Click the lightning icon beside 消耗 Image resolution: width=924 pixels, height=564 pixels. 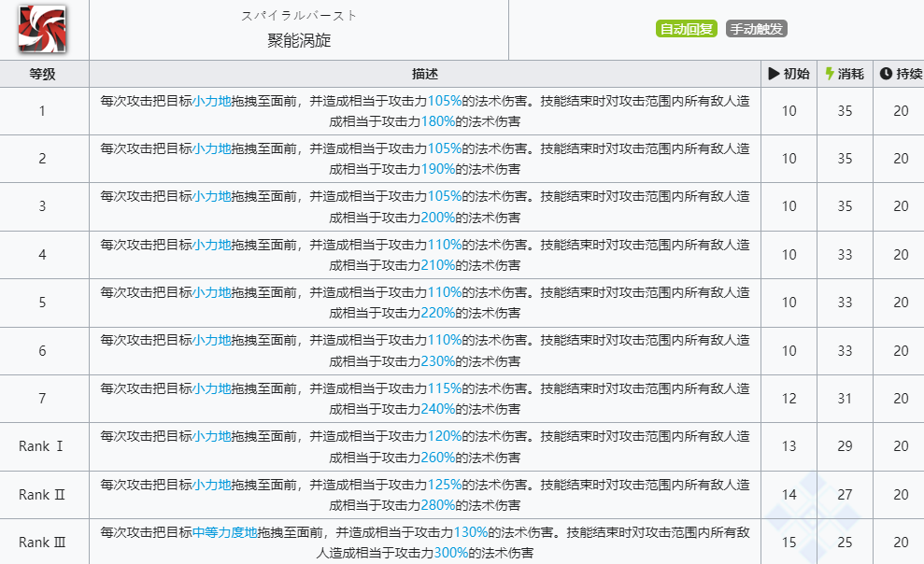click(x=830, y=74)
